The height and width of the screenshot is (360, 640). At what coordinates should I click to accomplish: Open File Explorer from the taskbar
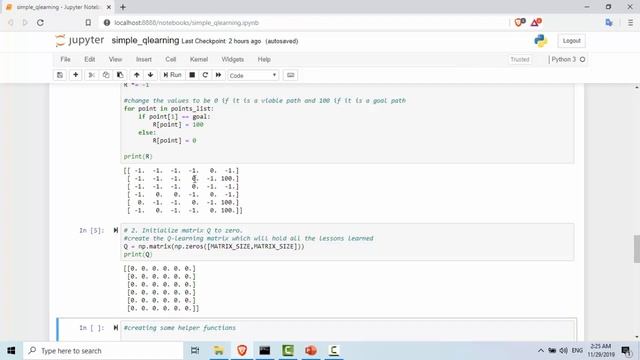tap(218, 351)
